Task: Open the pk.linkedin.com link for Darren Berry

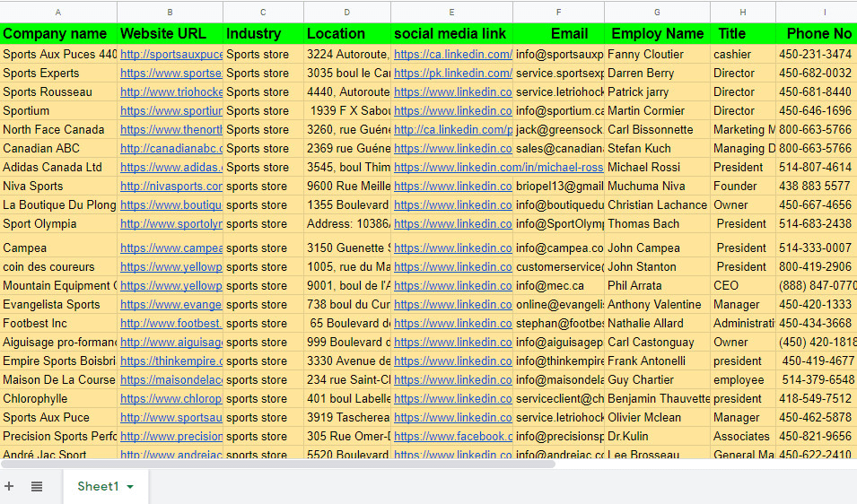Action: coord(453,74)
